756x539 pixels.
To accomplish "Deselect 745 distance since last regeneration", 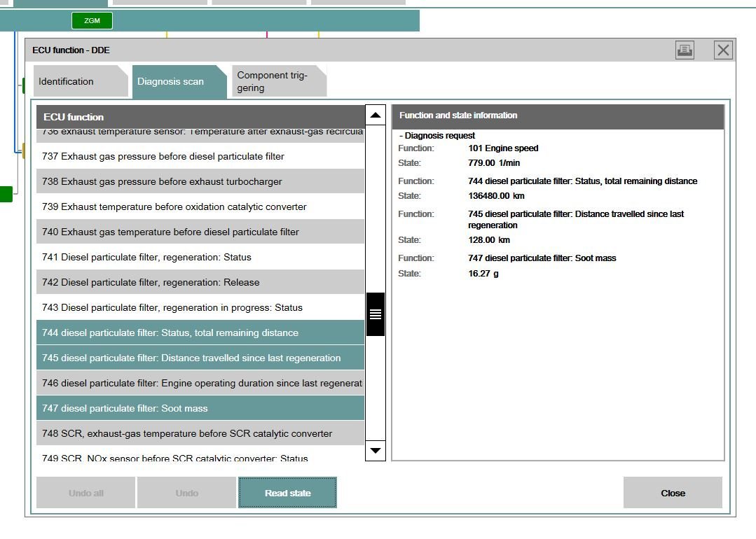I will point(200,358).
